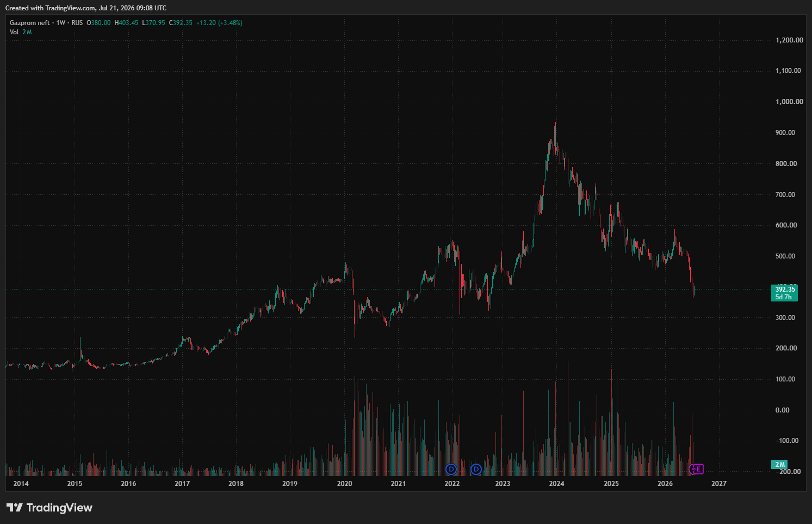Click the 800.00 price axis label
Image resolution: width=812 pixels, height=524 pixels.
coord(786,164)
